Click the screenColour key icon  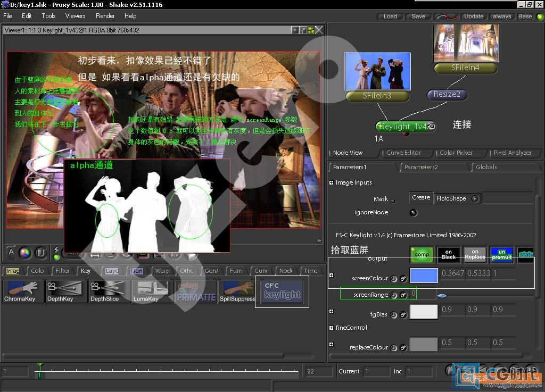click(403, 279)
